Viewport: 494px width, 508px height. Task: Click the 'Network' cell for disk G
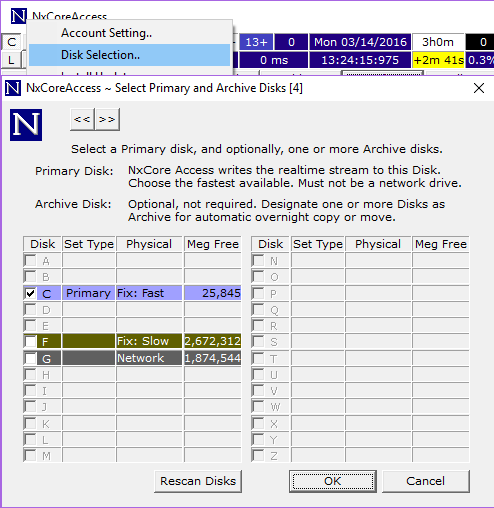pyautogui.click(x=149, y=358)
